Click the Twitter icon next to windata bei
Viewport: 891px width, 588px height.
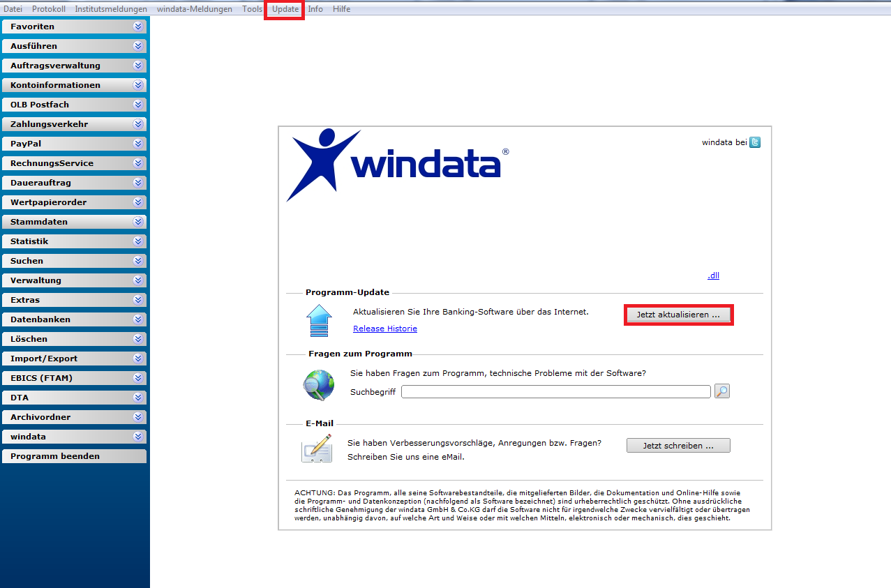point(755,142)
